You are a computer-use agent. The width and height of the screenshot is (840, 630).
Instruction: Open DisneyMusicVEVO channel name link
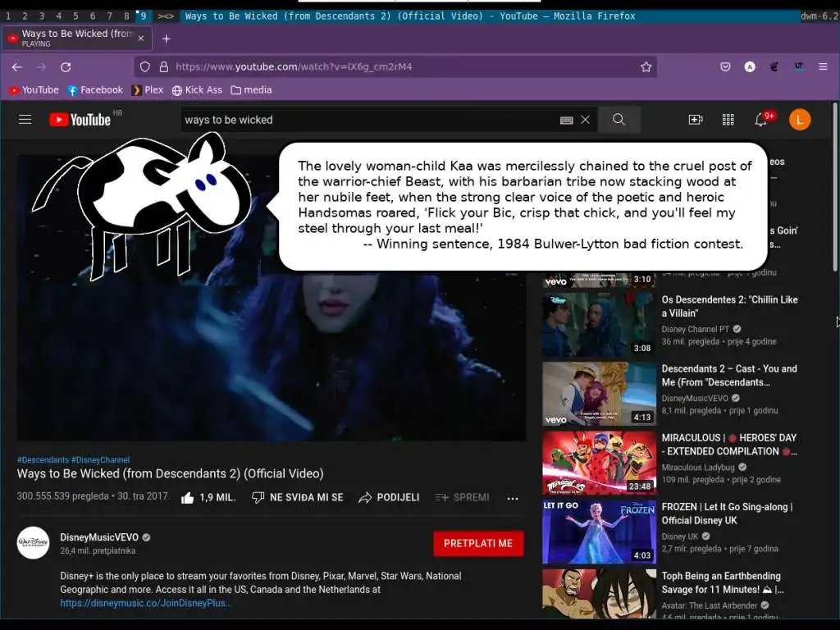(x=99, y=537)
